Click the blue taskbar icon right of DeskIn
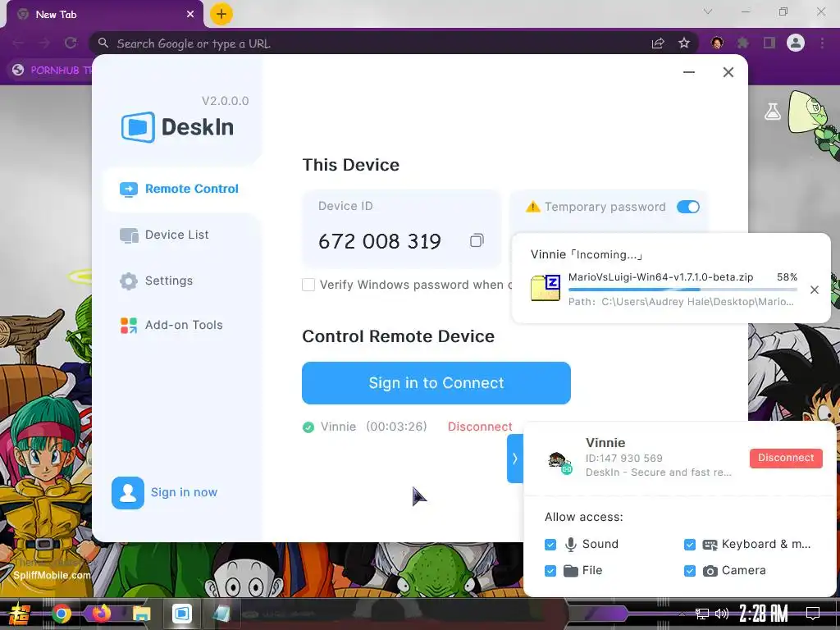 tap(221, 614)
